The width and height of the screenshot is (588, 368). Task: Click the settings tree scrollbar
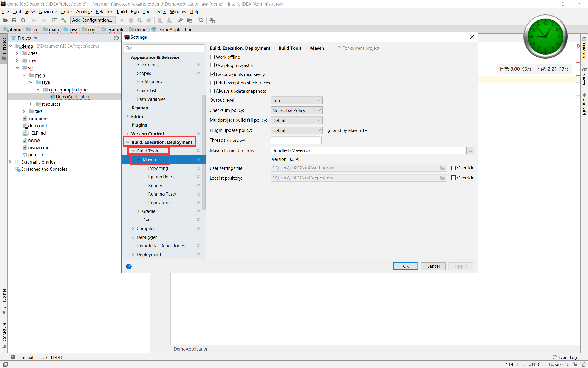[x=204, y=152]
